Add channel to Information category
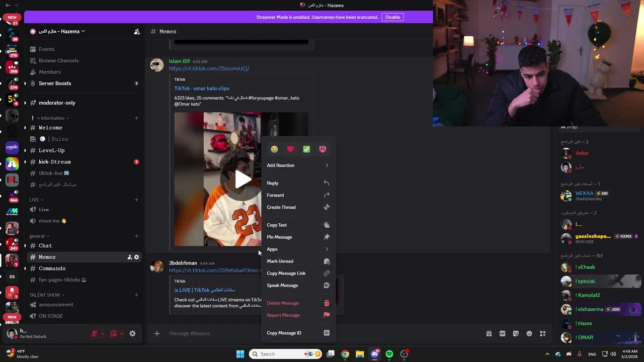 point(136,118)
